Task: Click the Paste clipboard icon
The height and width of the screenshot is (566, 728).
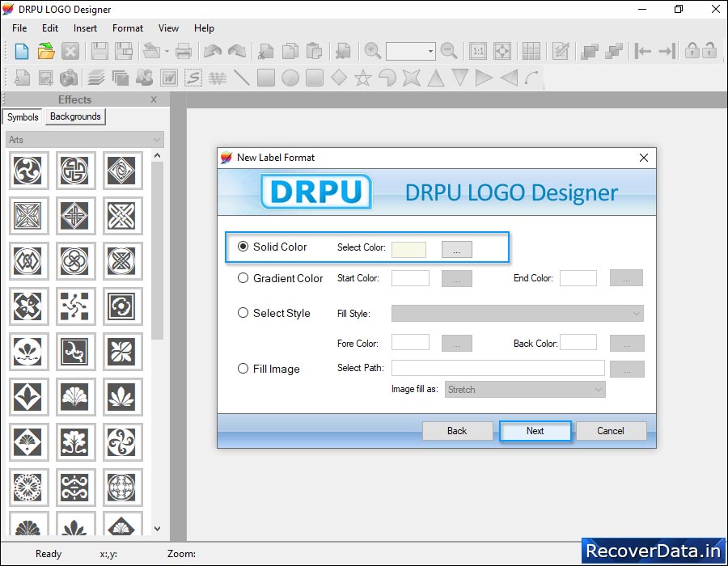Action: pos(315,51)
